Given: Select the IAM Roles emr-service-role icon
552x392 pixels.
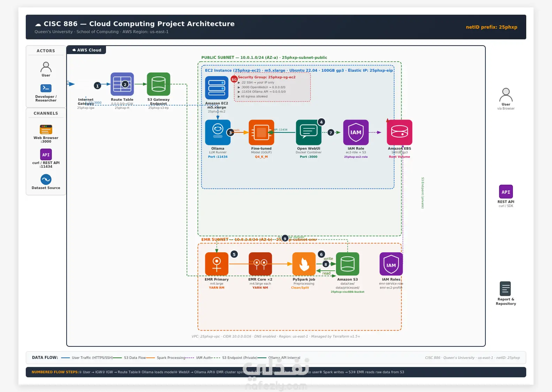Looking at the screenshot, I should click(x=391, y=264).
